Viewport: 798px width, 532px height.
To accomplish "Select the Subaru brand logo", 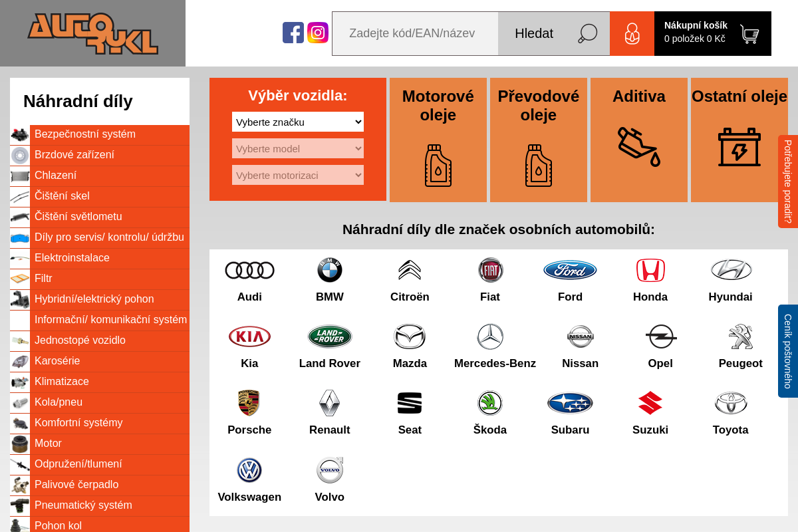I will click(570, 403).
